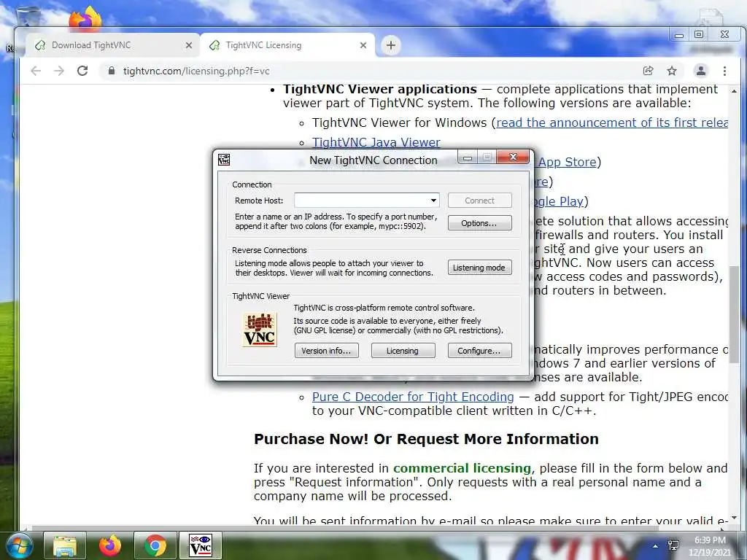Open the Google Play link
Screen dimensions: 747x560
click(x=557, y=201)
